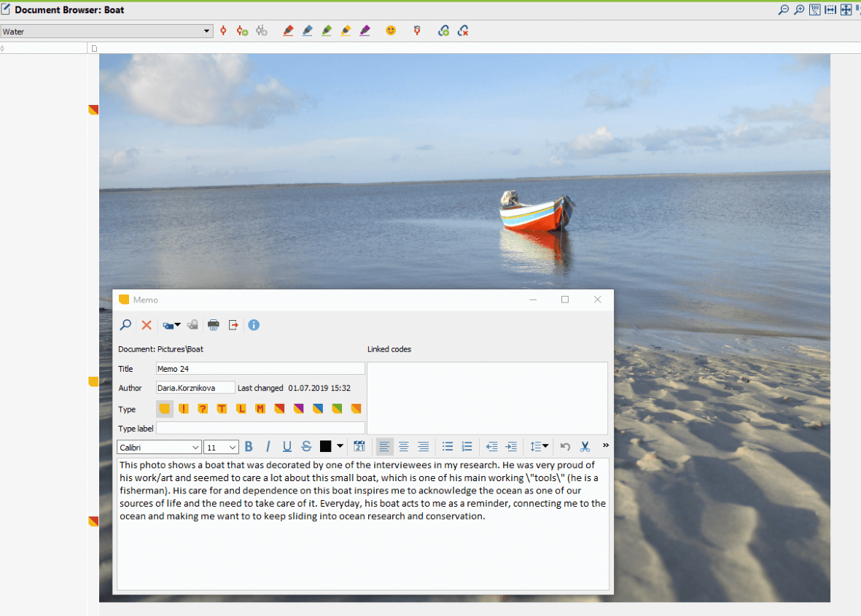Undo last coding action icon

click(417, 31)
